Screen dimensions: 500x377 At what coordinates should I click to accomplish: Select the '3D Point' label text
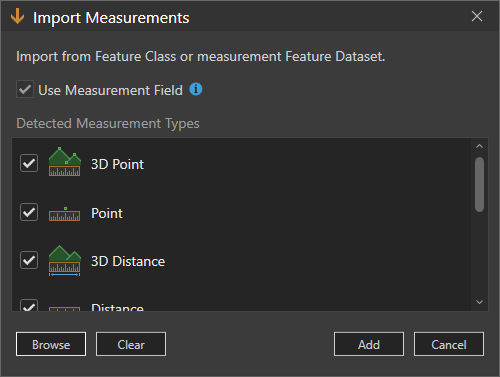coord(117,164)
